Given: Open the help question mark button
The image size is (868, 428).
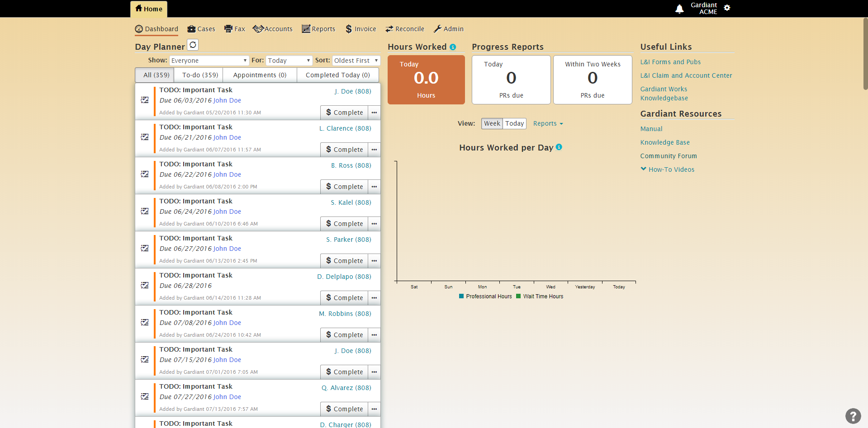Looking at the screenshot, I should pyautogui.click(x=853, y=416).
